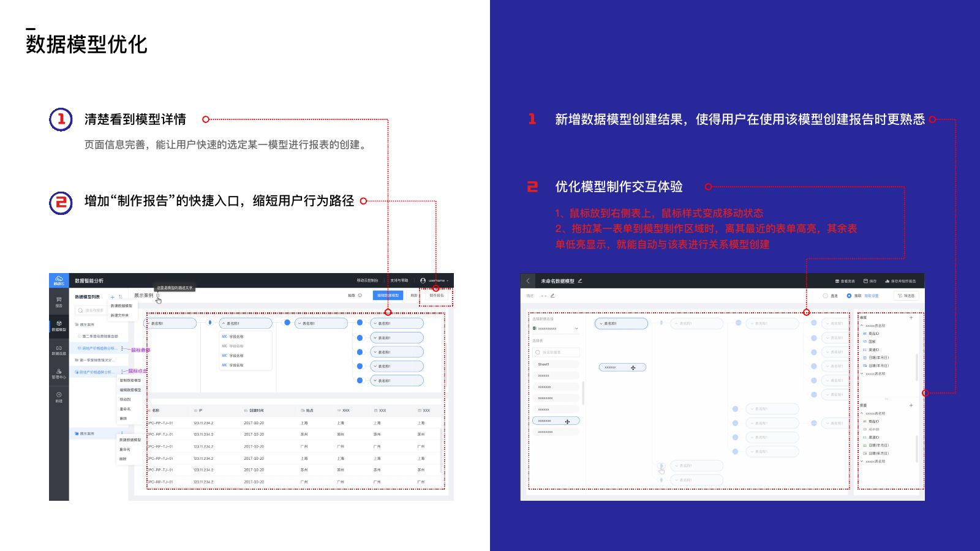Select the Sheet1 table row
This screenshot has height=551, width=980.
[x=556, y=364]
